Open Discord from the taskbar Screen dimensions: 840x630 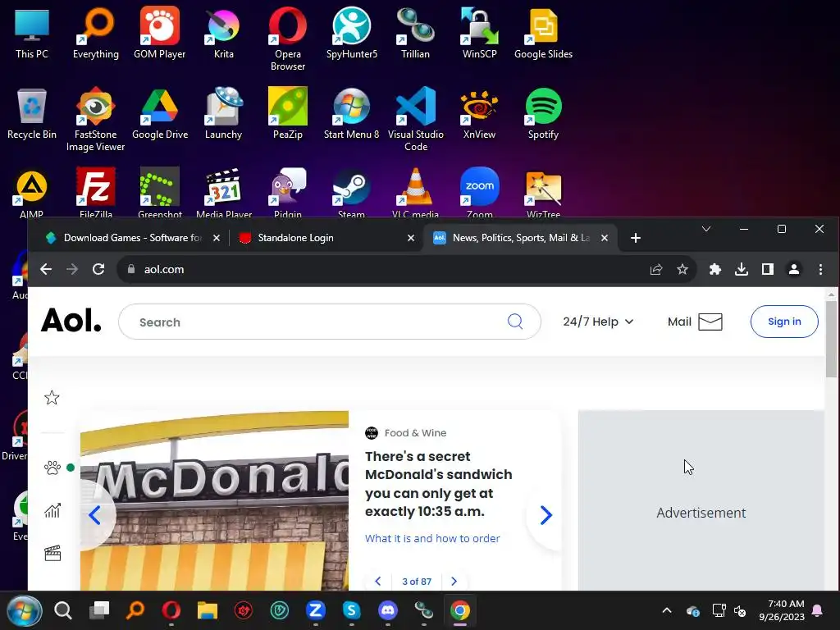388,610
